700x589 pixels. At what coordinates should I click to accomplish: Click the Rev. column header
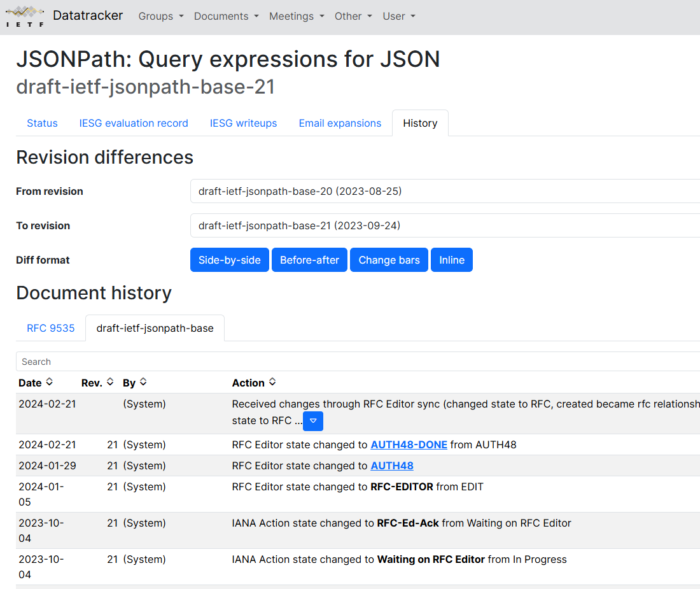pyautogui.click(x=92, y=383)
